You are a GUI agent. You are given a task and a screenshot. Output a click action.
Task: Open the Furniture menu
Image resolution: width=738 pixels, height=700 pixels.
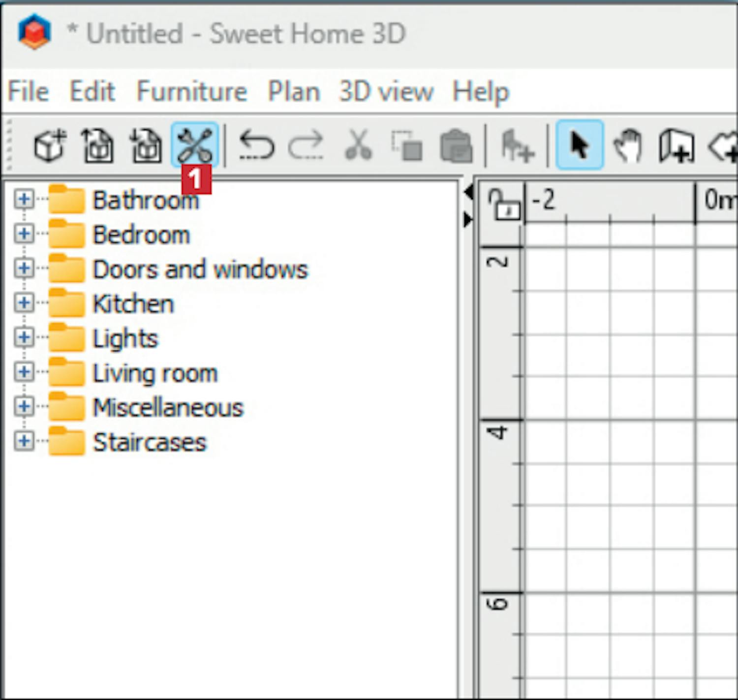[191, 91]
